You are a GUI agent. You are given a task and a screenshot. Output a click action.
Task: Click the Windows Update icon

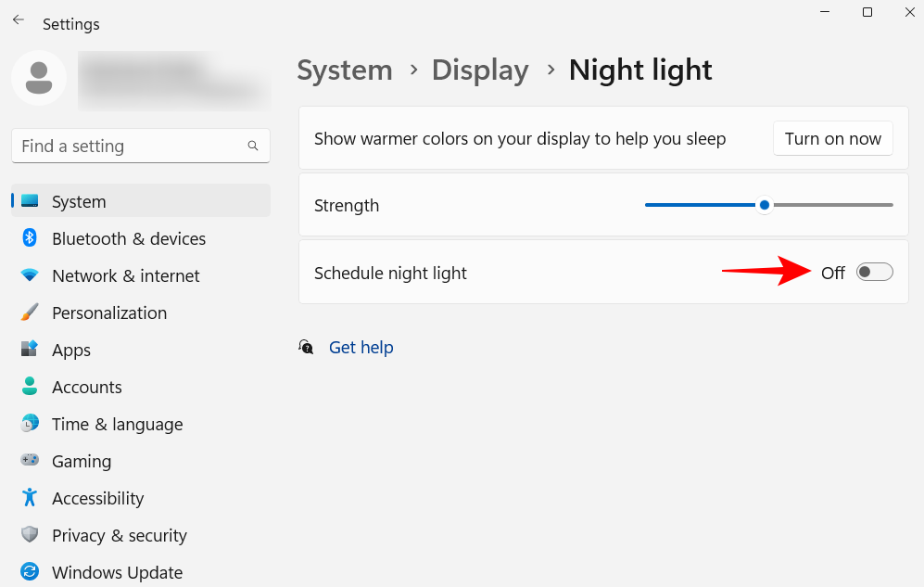tap(29, 572)
